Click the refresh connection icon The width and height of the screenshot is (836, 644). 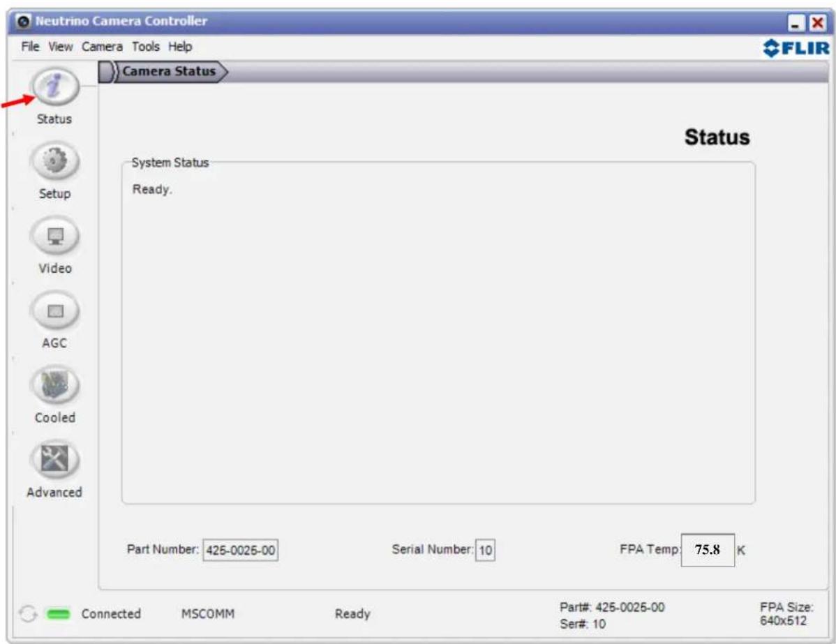28,613
